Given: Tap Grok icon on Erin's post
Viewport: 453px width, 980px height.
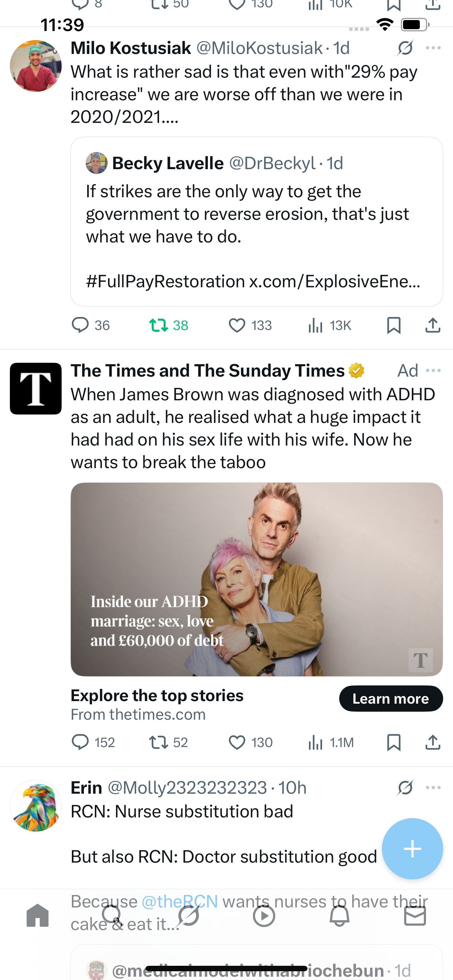Looking at the screenshot, I should (x=405, y=787).
